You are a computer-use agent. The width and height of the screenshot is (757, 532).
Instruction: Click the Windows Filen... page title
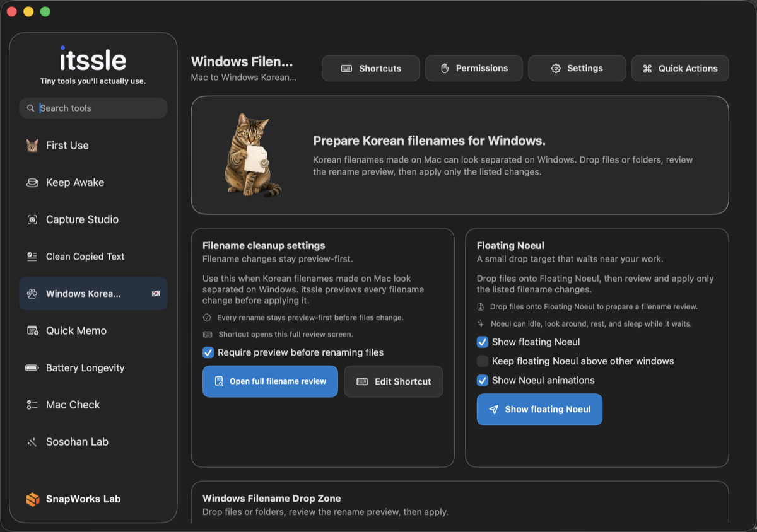click(x=242, y=62)
